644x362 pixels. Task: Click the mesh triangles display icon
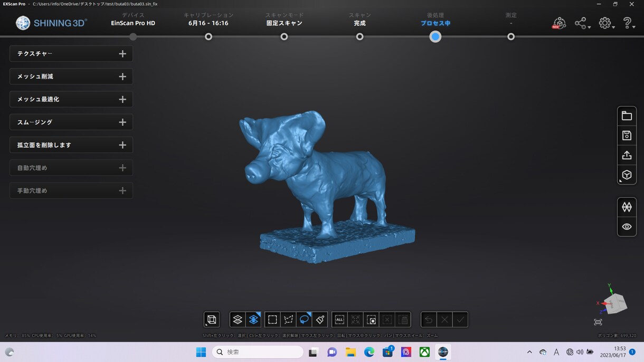627,207
